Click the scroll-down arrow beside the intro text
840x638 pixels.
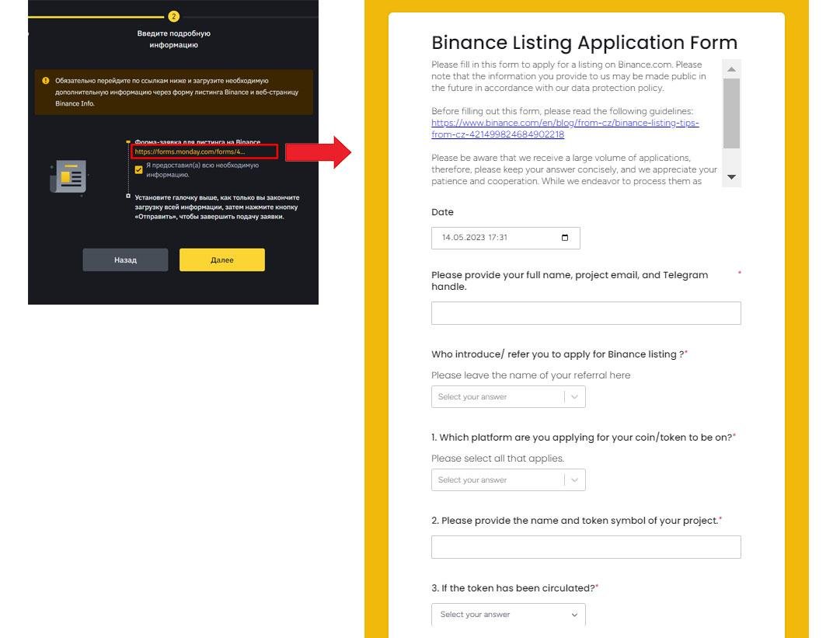730,177
